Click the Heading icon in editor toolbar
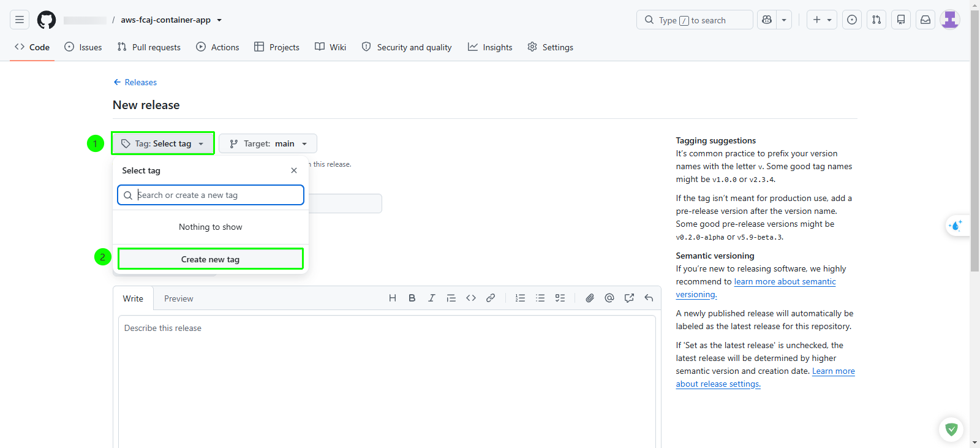This screenshot has height=448, width=980. click(393, 298)
